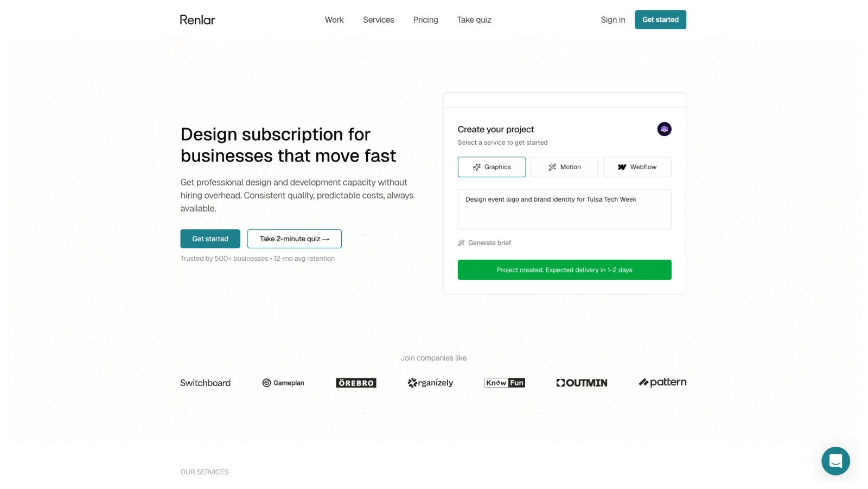
Task: Choose the Webflow service icon
Action: [622, 167]
